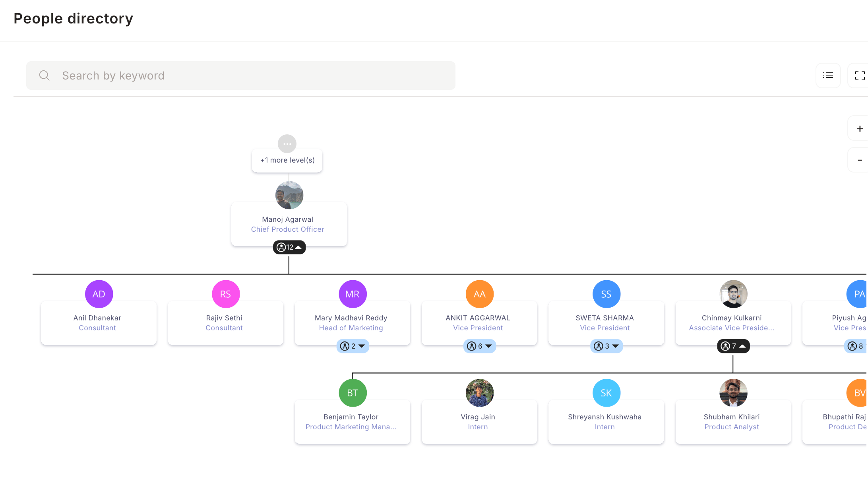Open fullscreen view icon
This screenshot has width=868, height=477.
click(x=860, y=76)
